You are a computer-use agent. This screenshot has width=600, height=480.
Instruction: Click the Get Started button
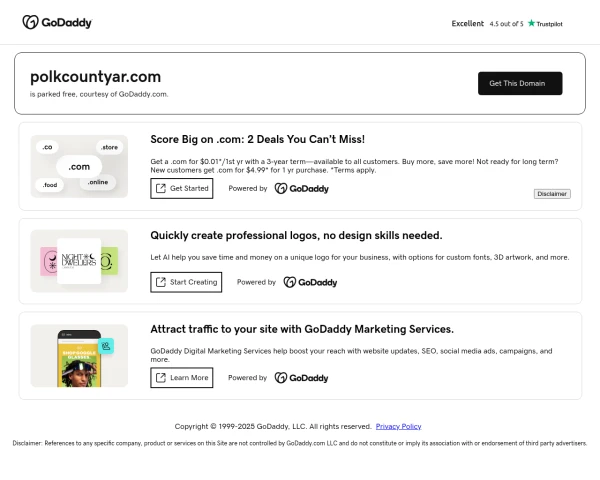point(181,188)
